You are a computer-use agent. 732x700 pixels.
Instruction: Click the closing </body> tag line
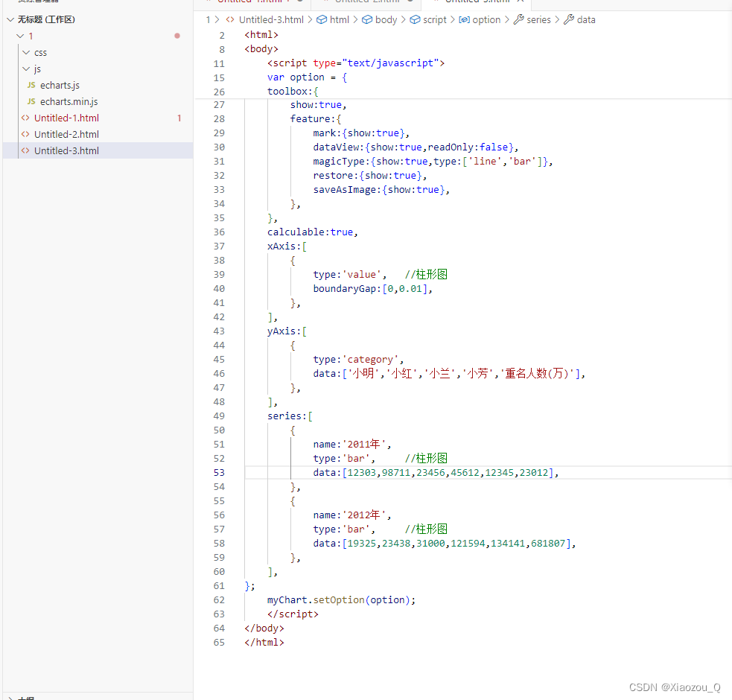(264, 628)
